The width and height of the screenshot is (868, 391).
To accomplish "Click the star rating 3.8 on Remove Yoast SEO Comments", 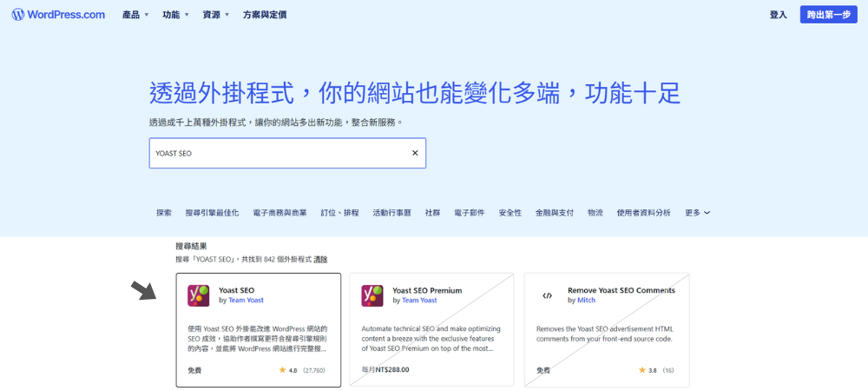I will pos(648,370).
